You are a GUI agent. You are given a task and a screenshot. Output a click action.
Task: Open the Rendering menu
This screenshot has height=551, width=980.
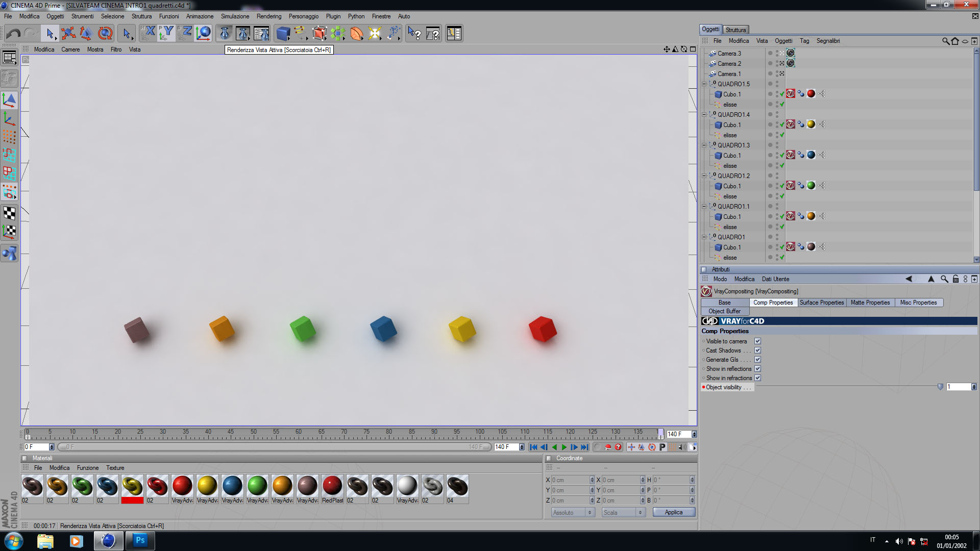click(x=268, y=16)
